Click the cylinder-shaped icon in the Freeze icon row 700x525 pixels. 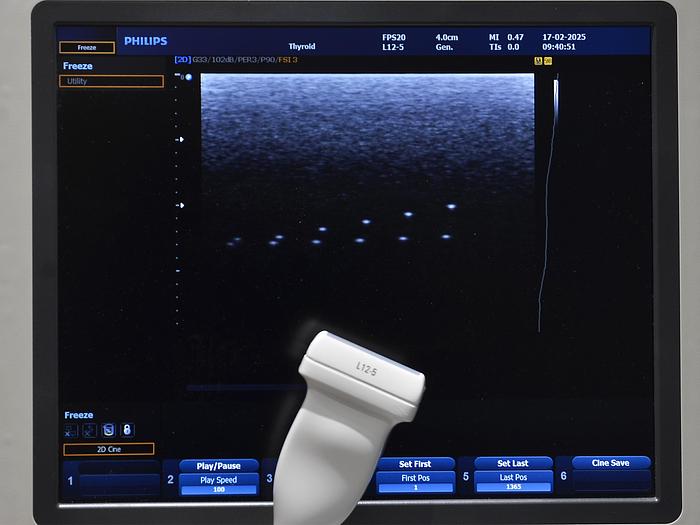pos(108,430)
